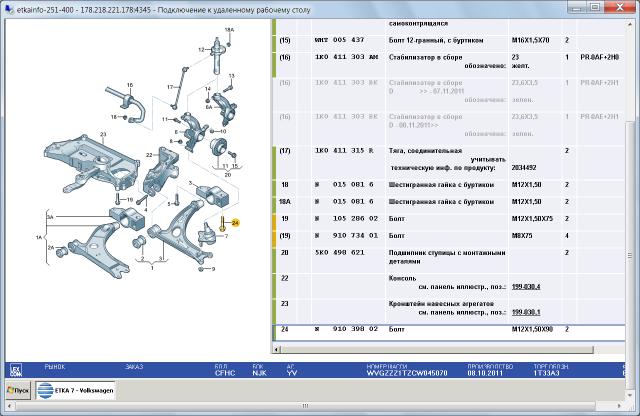This screenshot has height=416, width=640.
Task: Click part number 5K0 498 621
Action: point(340,253)
